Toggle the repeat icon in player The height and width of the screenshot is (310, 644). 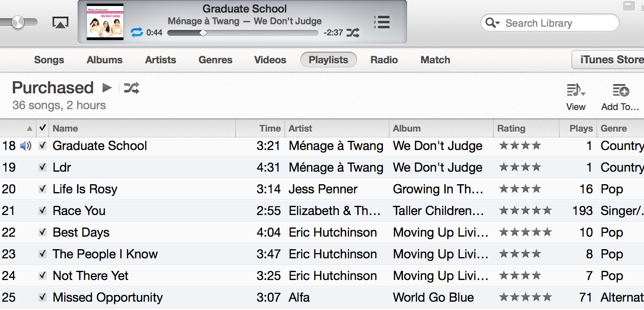[x=137, y=32]
